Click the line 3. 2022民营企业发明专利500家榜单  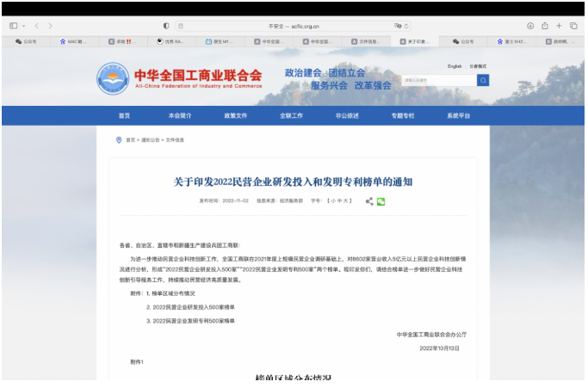pyautogui.click(x=190, y=321)
